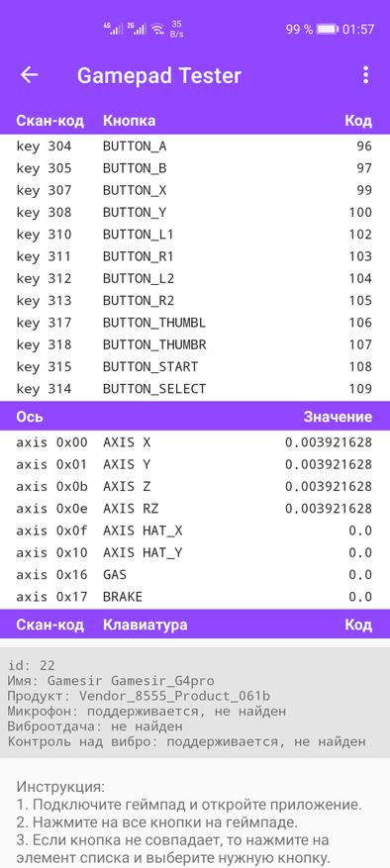Open the three-dot overflow menu

tap(365, 75)
